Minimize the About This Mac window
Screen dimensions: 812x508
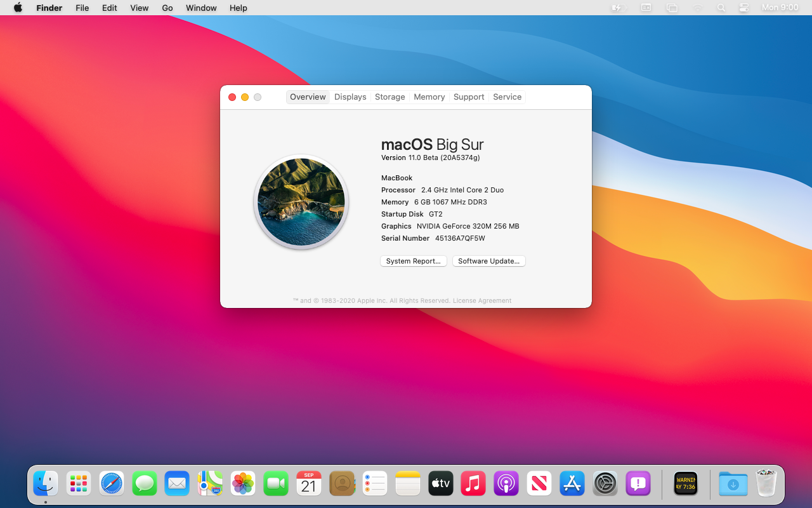tap(245, 97)
